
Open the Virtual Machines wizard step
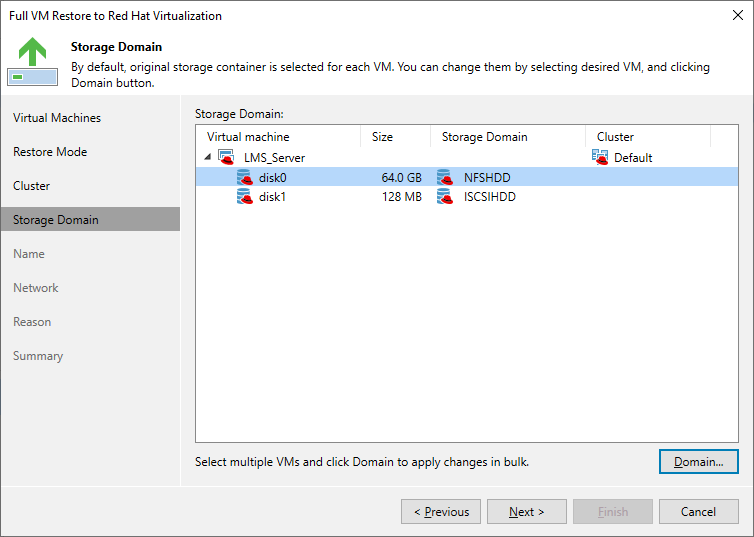click(57, 118)
